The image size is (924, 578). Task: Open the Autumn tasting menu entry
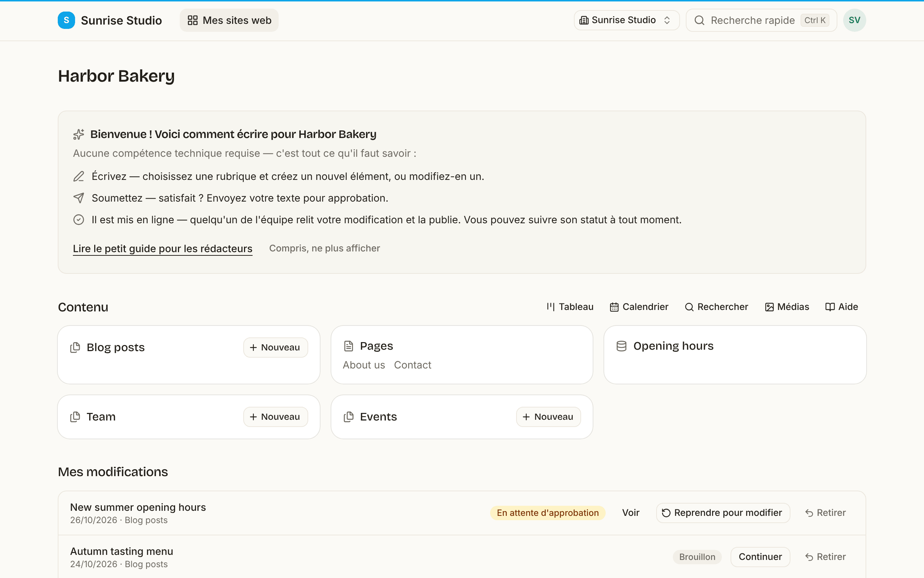tap(121, 551)
